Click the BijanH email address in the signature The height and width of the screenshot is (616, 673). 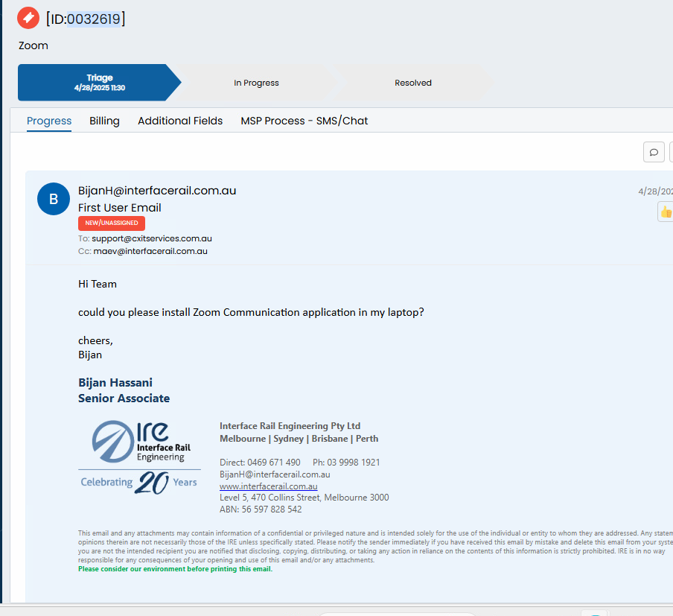point(275,474)
